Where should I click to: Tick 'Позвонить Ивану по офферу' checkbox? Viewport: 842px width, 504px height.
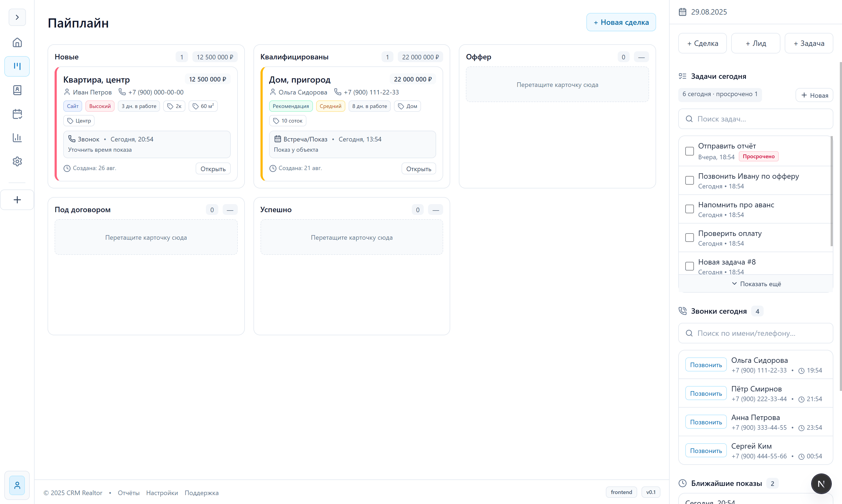(689, 180)
